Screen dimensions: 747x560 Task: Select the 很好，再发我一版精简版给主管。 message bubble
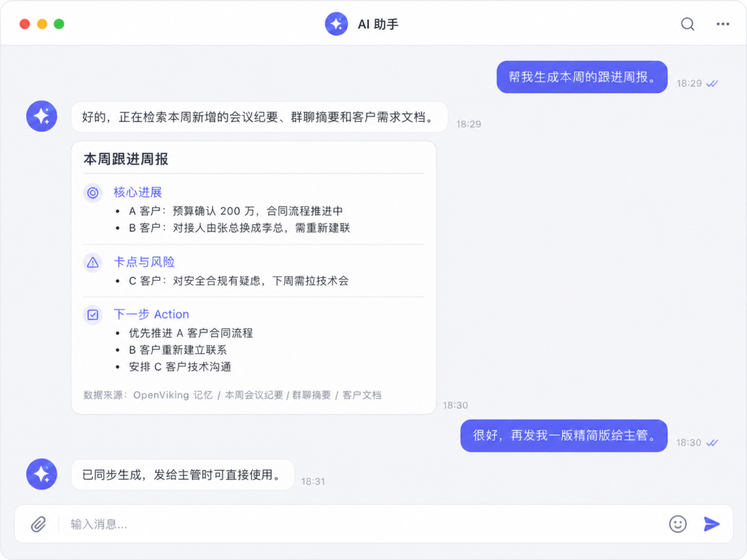pos(564,436)
